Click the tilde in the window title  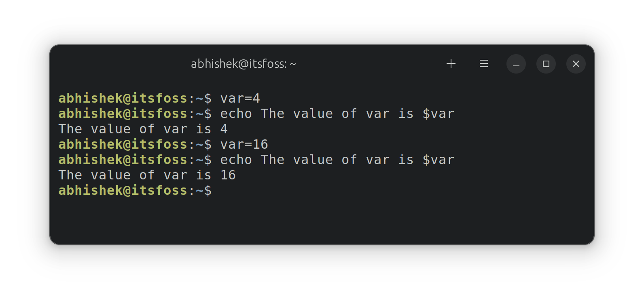point(294,63)
